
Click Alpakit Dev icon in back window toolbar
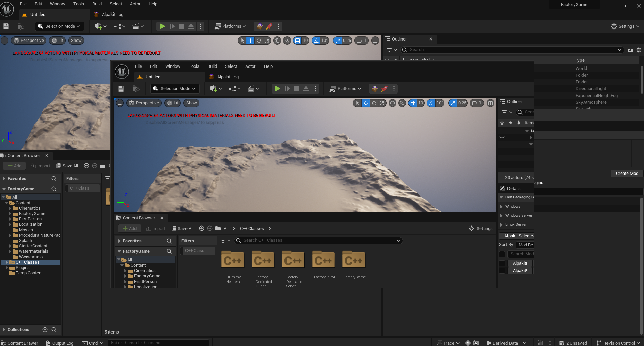point(259,26)
